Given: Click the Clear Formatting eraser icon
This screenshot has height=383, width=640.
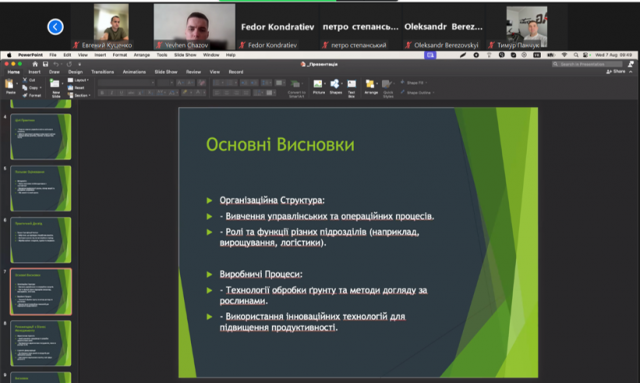Looking at the screenshot, I should click(202, 83).
